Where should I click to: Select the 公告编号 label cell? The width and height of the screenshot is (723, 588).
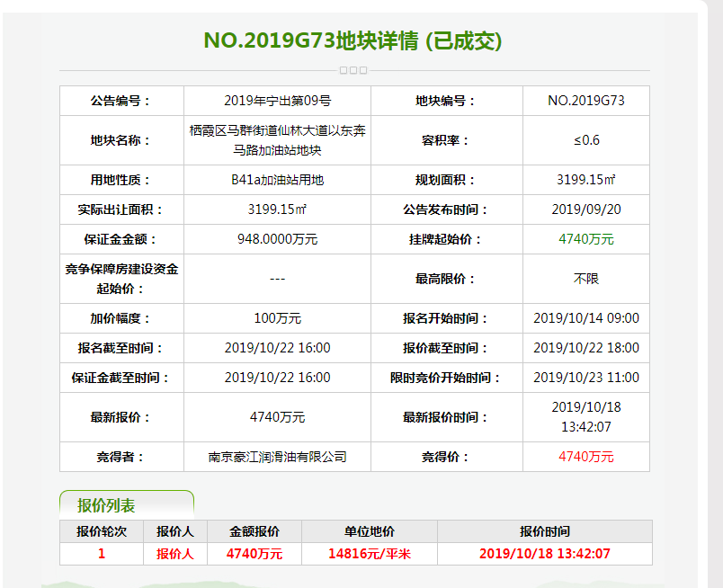(x=121, y=101)
